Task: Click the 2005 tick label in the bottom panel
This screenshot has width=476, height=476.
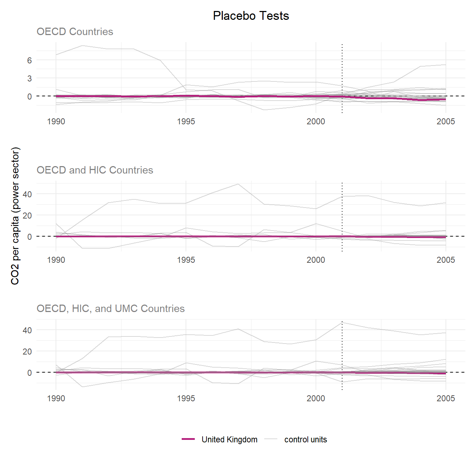Action: (x=446, y=398)
